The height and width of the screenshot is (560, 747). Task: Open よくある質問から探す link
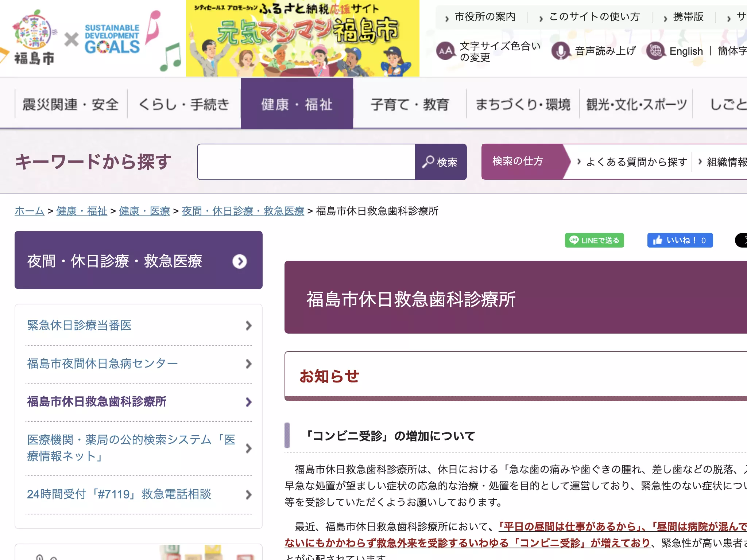pos(636,162)
